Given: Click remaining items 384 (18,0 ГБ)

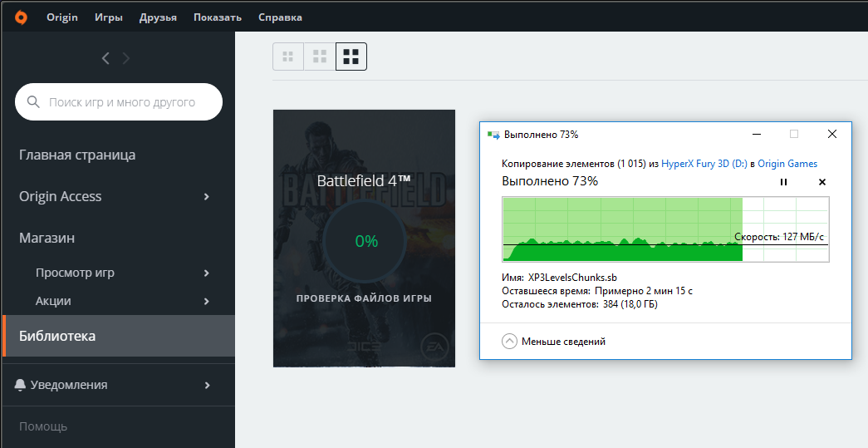Looking at the screenshot, I should coord(630,304).
